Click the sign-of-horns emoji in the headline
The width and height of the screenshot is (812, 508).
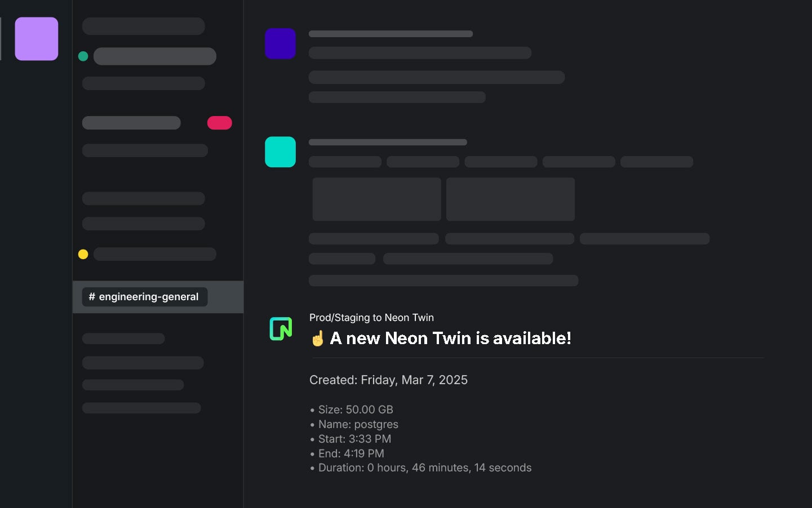tap(317, 338)
